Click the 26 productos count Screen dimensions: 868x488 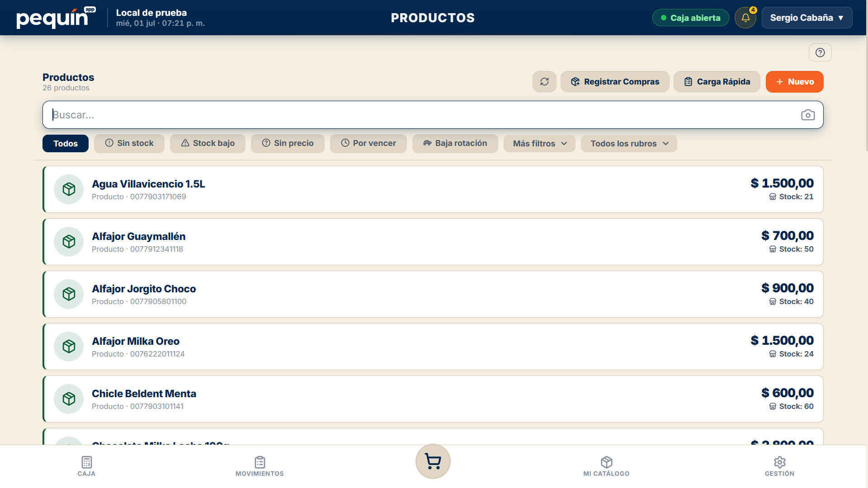(66, 88)
